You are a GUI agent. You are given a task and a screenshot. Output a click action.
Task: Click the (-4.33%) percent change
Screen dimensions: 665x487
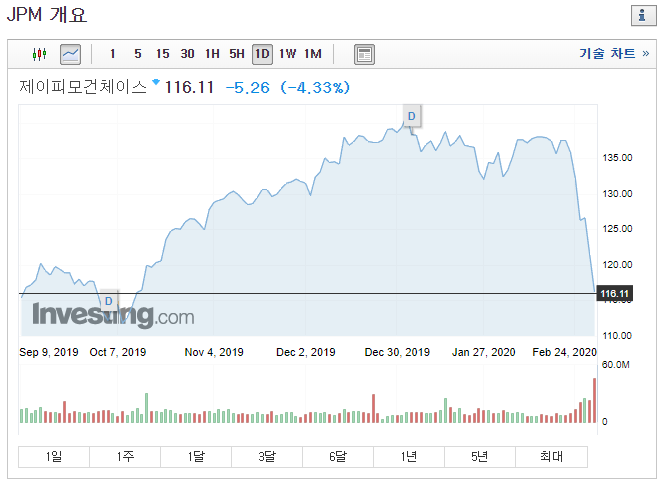click(315, 88)
